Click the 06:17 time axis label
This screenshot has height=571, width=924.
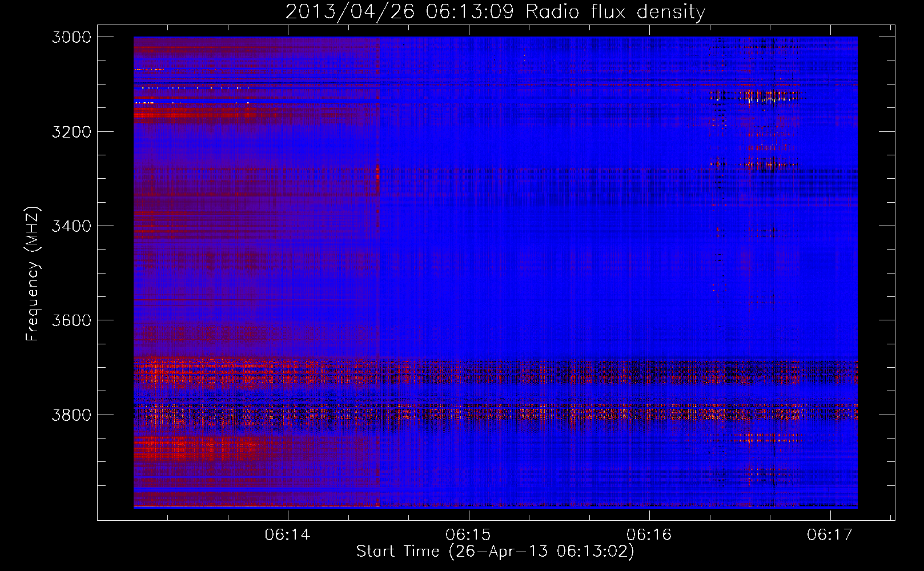pyautogui.click(x=830, y=534)
